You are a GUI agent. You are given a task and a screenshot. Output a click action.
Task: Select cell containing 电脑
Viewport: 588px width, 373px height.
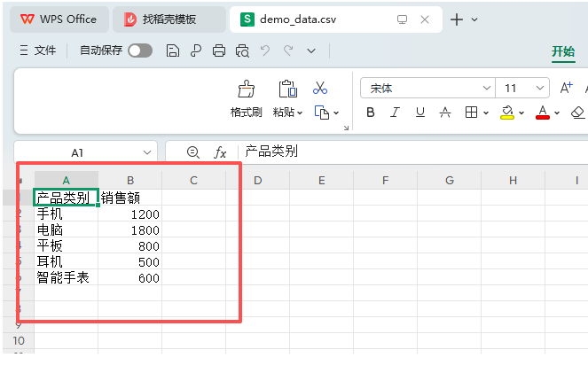tap(67, 230)
